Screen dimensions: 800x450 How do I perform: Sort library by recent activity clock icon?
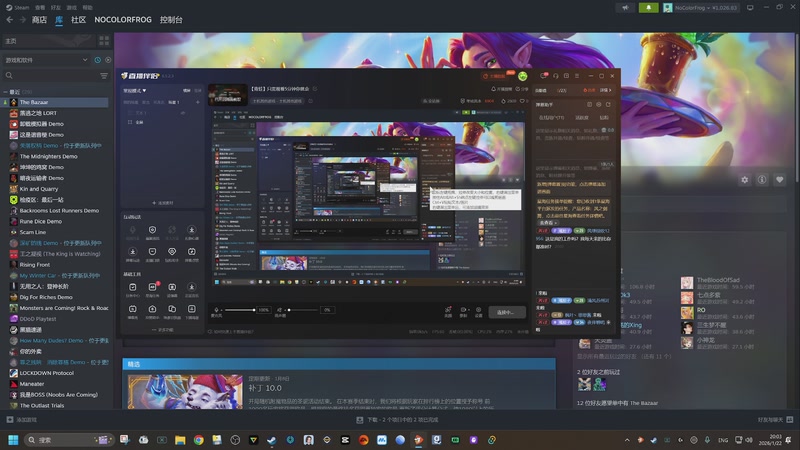point(97,60)
